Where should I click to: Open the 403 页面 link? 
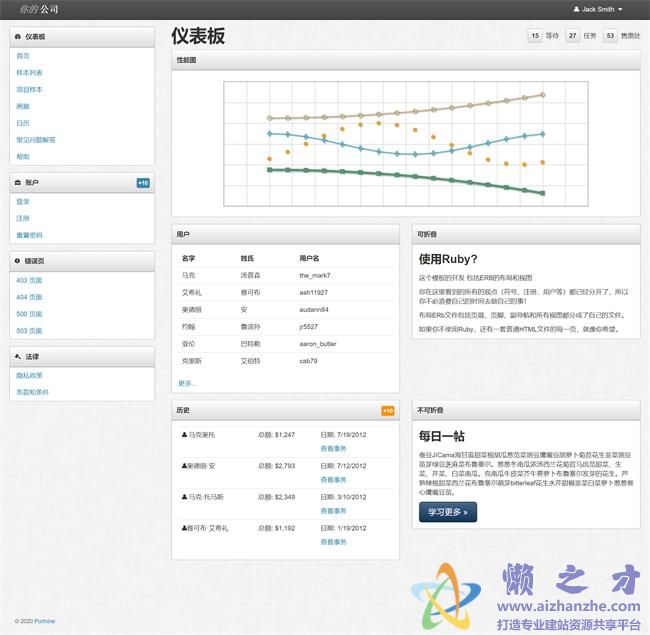click(29, 280)
